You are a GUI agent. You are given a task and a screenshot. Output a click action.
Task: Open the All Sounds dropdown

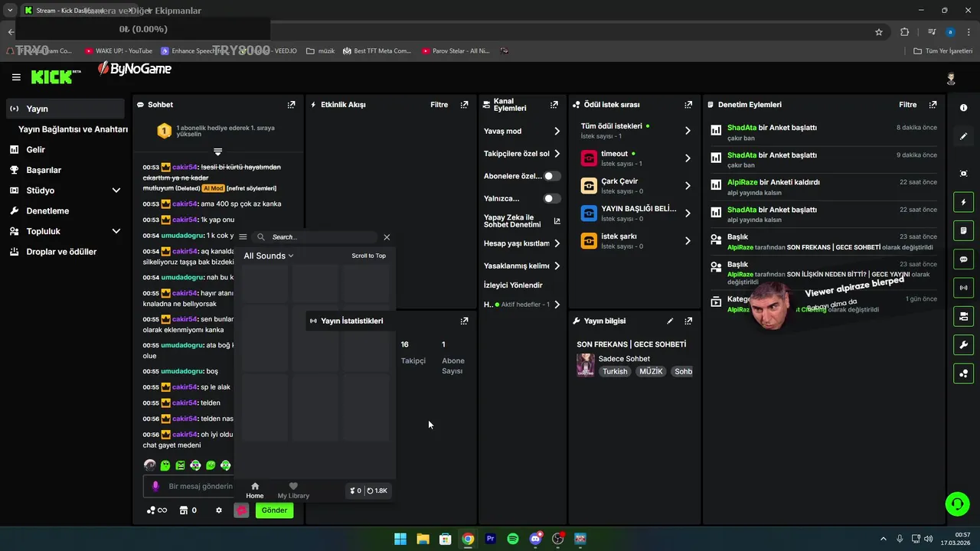coord(269,256)
